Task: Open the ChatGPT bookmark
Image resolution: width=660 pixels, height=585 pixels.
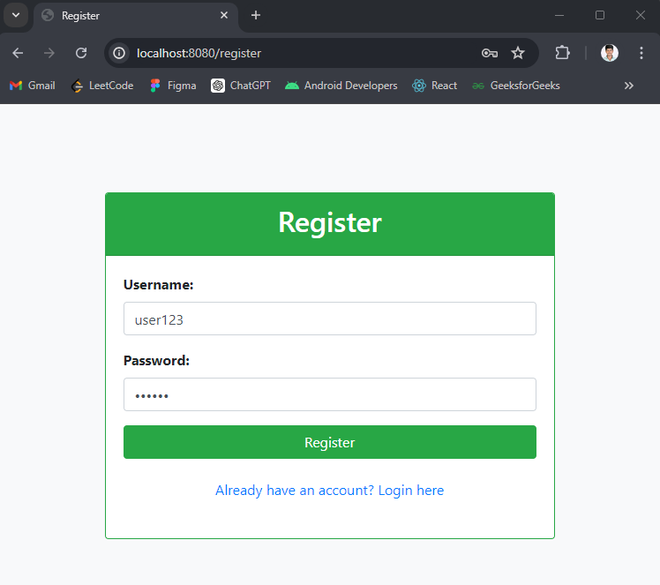Action: tap(241, 86)
